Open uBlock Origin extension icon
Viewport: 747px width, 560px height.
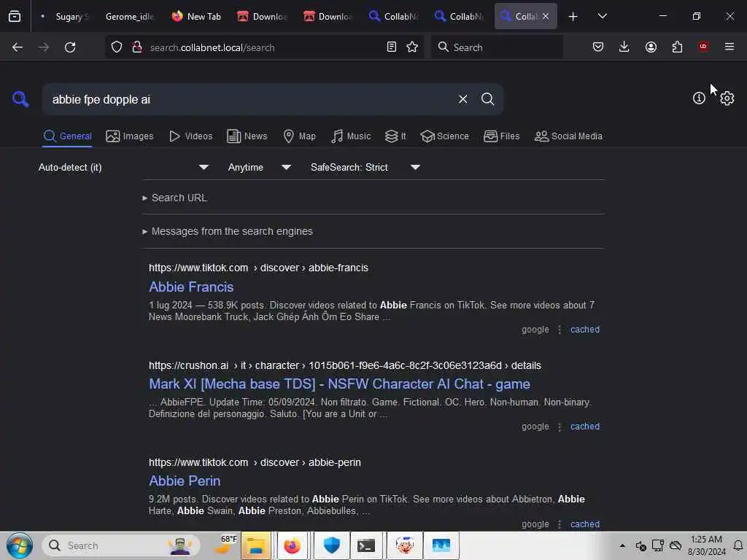(703, 47)
